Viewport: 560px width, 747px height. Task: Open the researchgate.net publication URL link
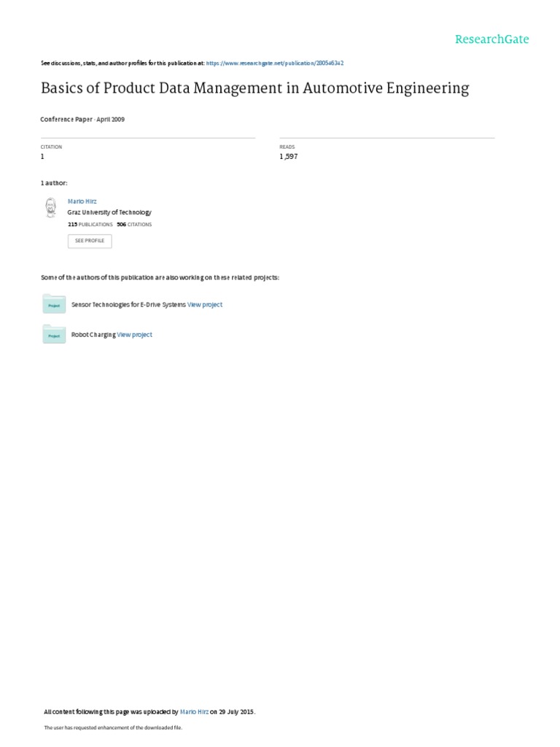(275, 63)
